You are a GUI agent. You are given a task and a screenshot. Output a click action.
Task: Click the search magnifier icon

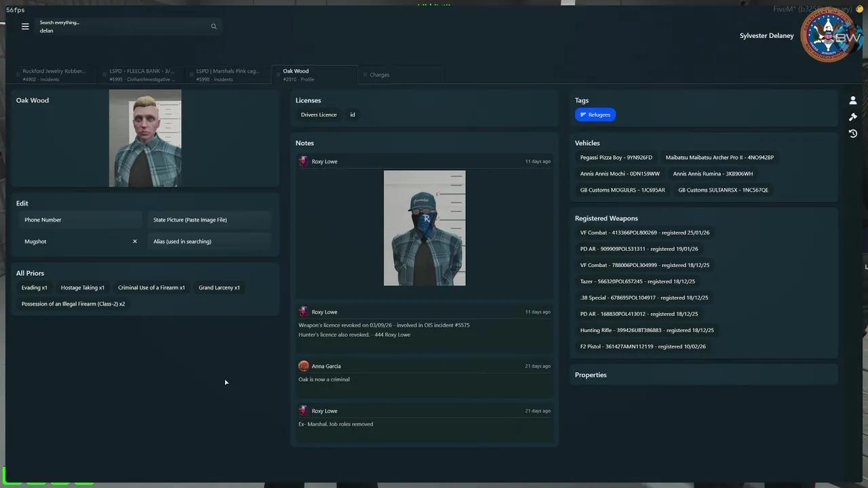[214, 26]
